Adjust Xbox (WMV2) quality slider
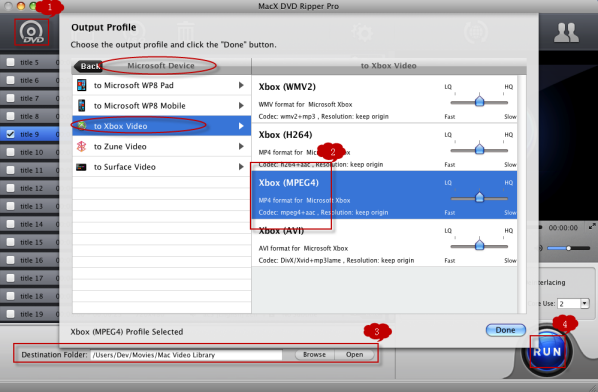The image size is (598, 392). pyautogui.click(x=479, y=101)
